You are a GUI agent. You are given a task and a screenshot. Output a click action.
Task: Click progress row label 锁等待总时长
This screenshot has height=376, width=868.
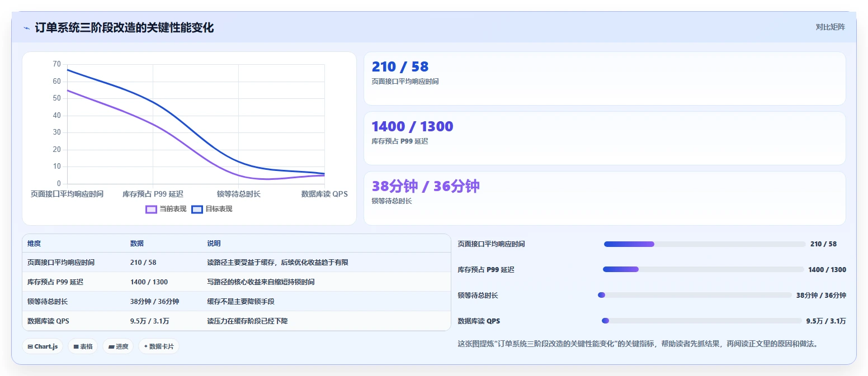pyautogui.click(x=478, y=296)
